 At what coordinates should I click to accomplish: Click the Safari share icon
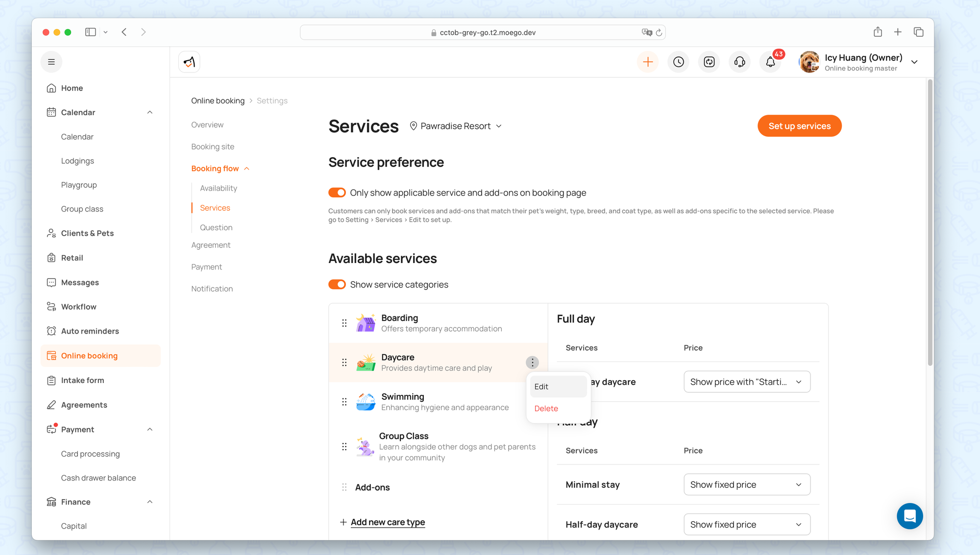coord(878,32)
